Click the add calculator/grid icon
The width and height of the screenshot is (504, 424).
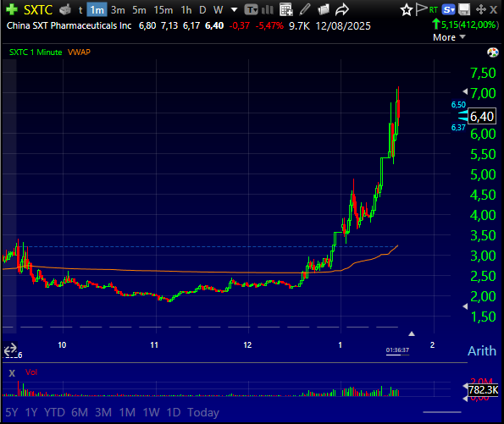pyautogui.click(x=285, y=9)
